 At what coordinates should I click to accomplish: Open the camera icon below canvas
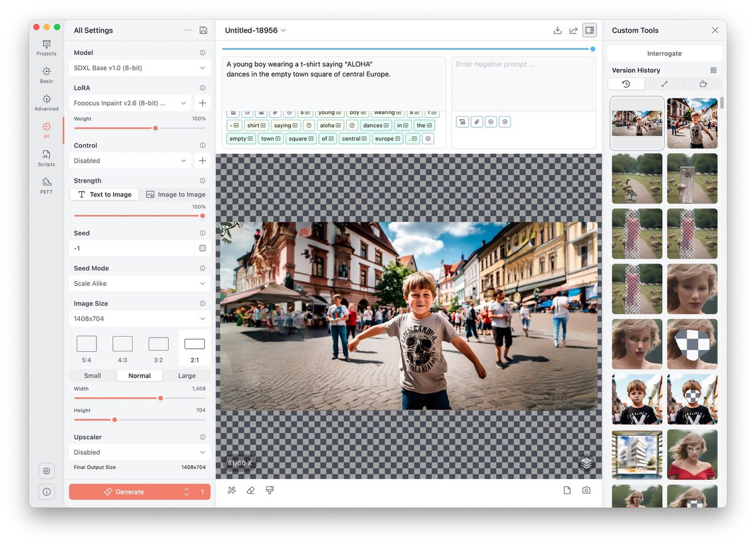[x=587, y=491]
